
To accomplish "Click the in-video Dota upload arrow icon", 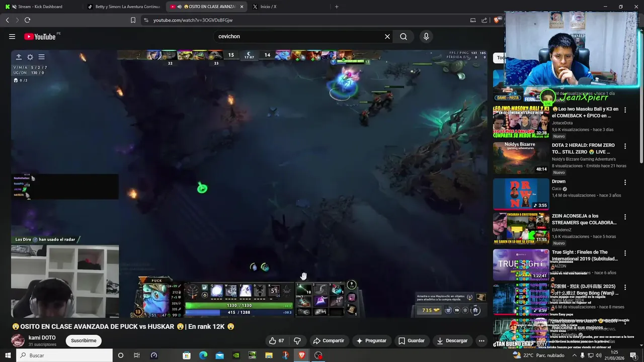I will coord(19,57).
